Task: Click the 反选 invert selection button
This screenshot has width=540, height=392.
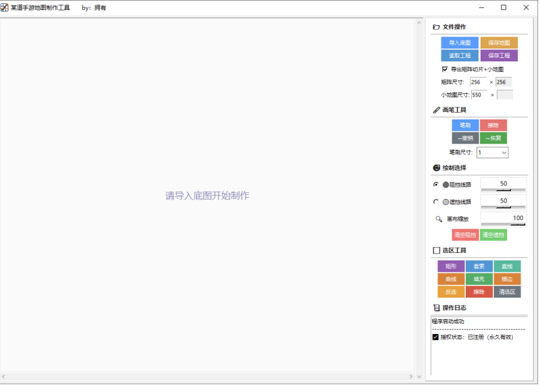Action: (451, 292)
